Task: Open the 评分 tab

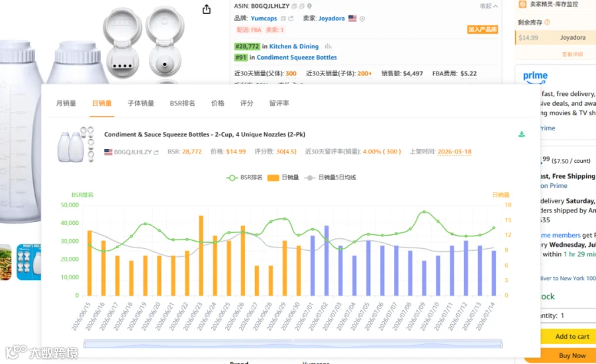Action: point(247,103)
